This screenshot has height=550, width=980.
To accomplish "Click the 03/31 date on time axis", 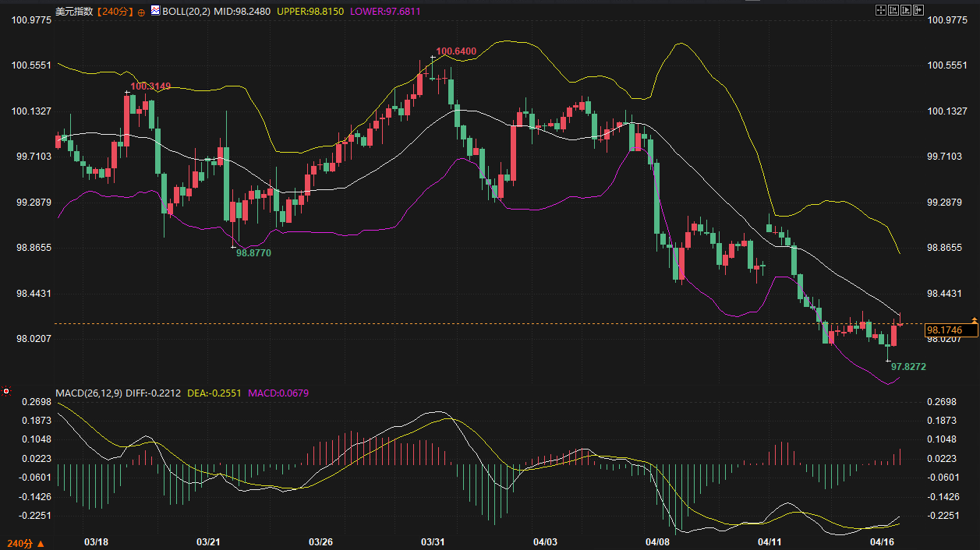I will pos(433,541).
